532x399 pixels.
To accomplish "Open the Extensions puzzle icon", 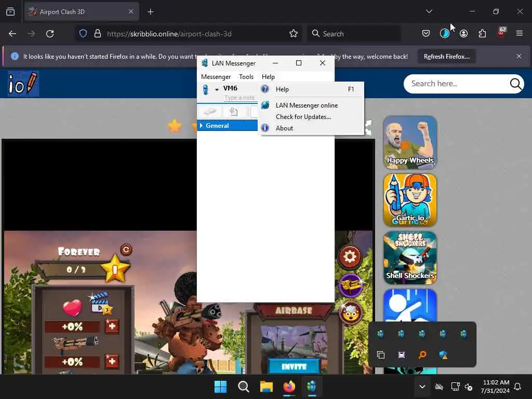I will (482, 34).
